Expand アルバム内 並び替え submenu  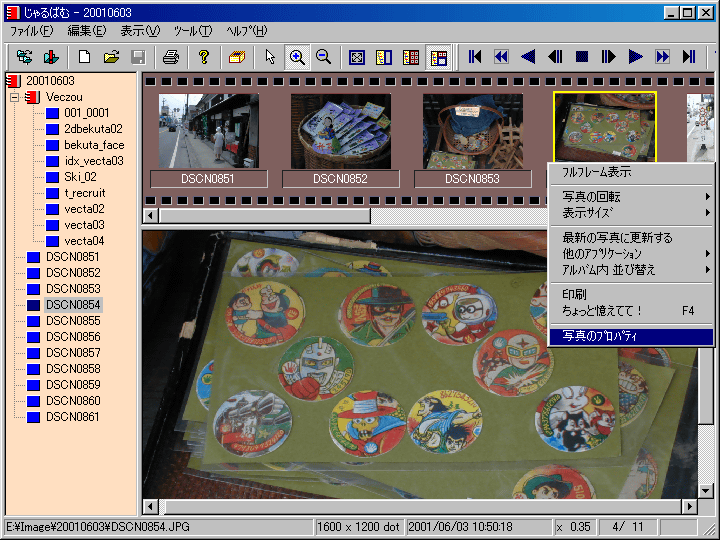click(631, 270)
